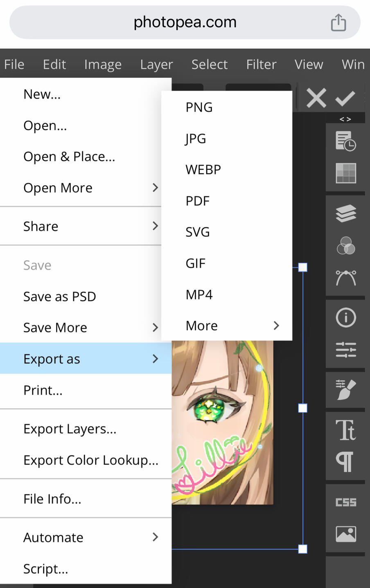Cancel the transform with X icon
This screenshot has width=370, height=588.
(316, 98)
